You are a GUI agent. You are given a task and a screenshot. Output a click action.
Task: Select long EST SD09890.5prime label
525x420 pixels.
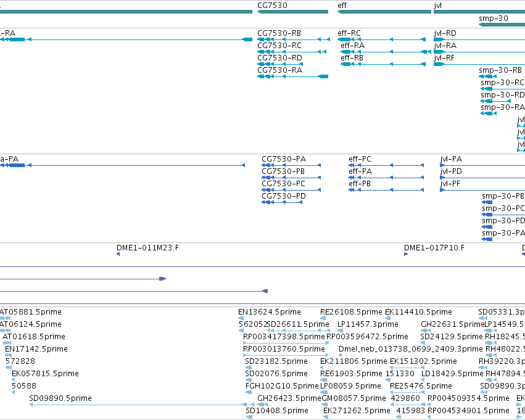[60, 398]
